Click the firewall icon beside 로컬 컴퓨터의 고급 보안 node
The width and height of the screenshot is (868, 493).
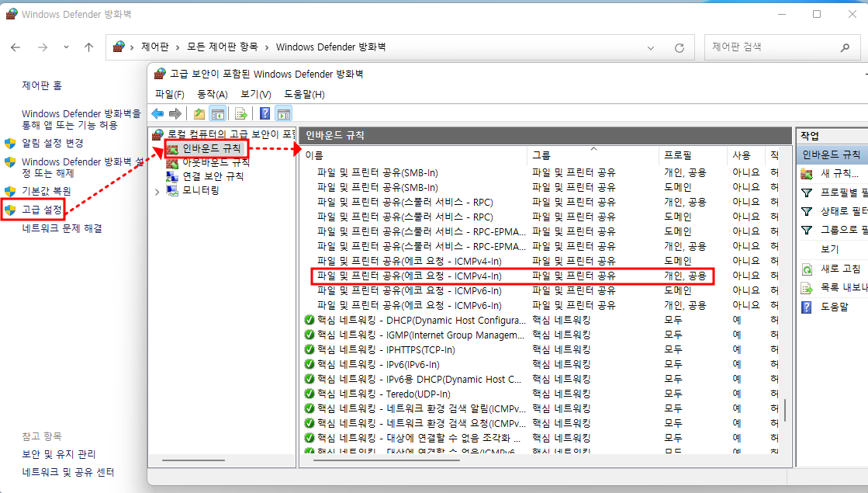click(158, 134)
